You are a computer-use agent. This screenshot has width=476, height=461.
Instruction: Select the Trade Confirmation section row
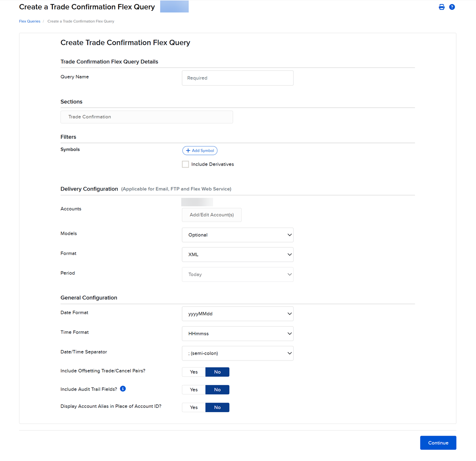pyautogui.click(x=147, y=117)
